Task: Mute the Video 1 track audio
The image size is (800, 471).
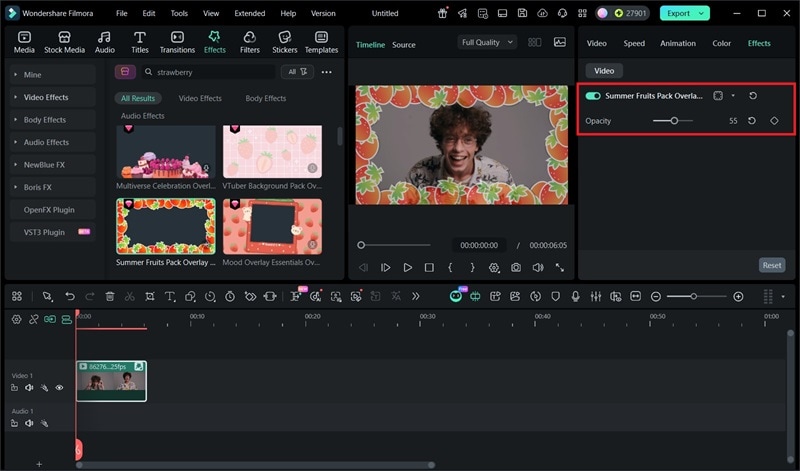Action: click(x=29, y=387)
